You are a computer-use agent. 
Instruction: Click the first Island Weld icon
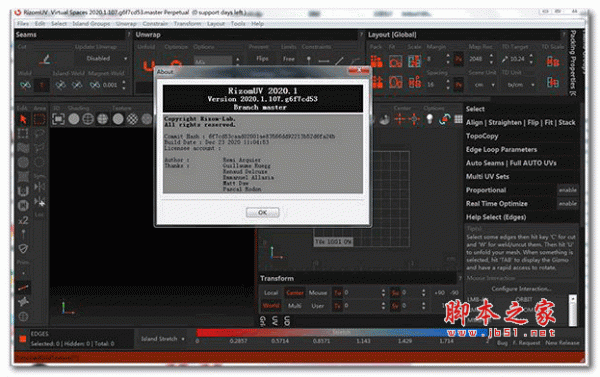60,85
